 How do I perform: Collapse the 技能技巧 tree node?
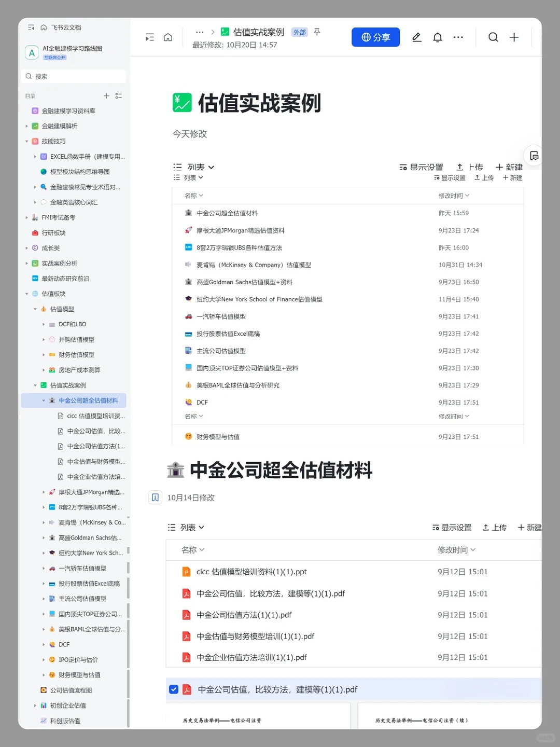pyautogui.click(x=26, y=141)
